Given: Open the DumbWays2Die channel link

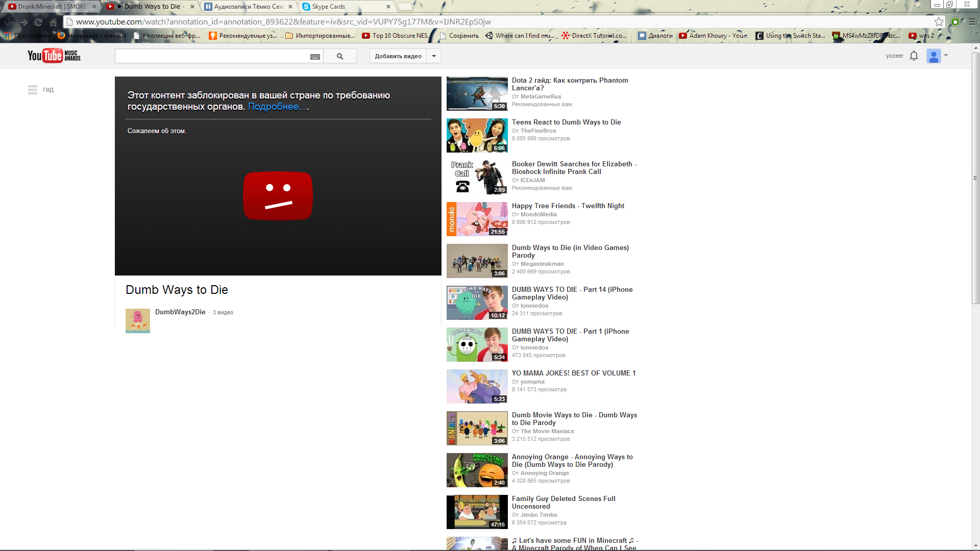Looking at the screenshot, I should [x=180, y=312].
